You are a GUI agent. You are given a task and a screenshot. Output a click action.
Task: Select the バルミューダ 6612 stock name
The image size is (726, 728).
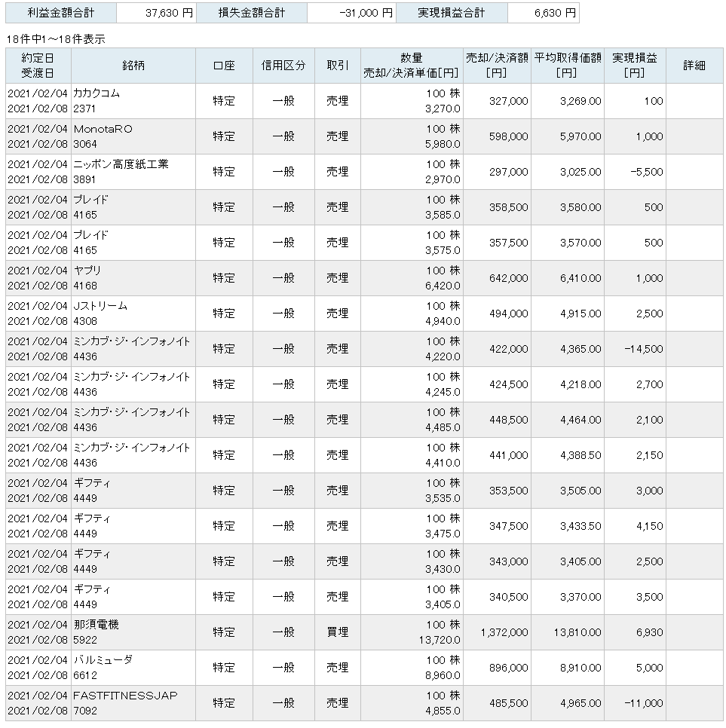103,668
